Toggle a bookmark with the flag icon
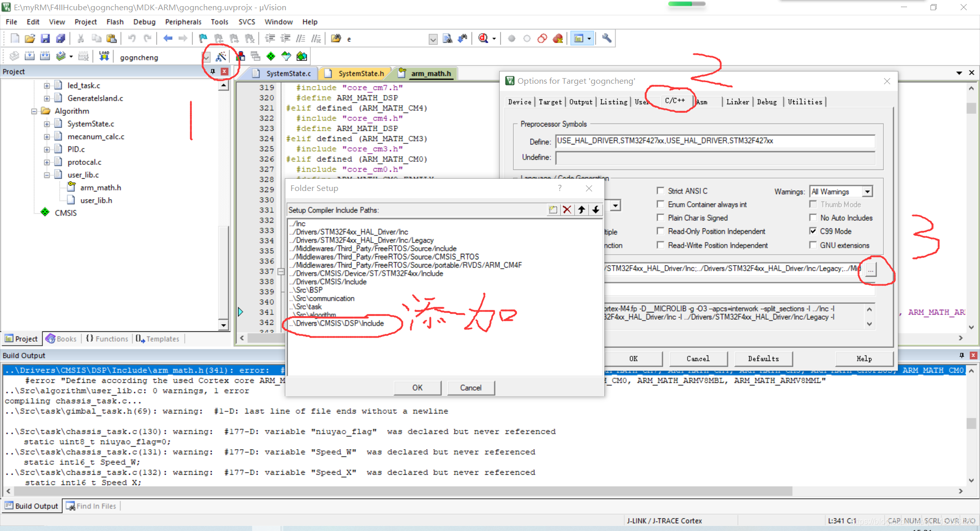 203,38
